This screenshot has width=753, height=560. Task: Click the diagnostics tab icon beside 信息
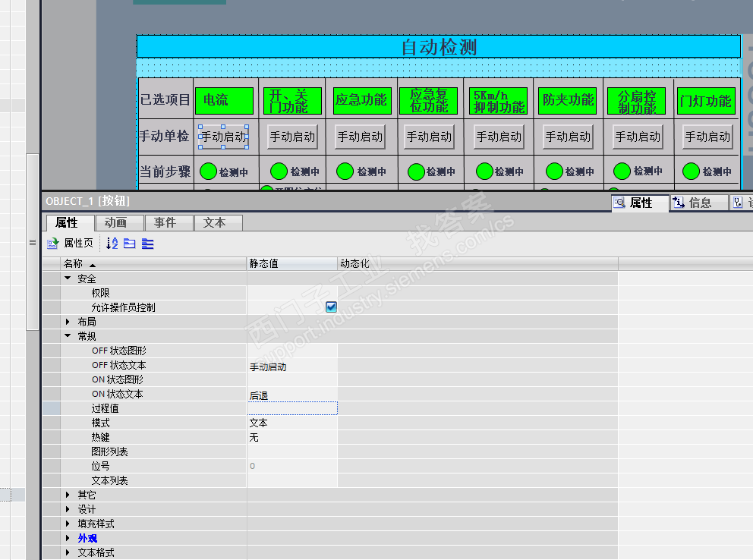tap(738, 203)
